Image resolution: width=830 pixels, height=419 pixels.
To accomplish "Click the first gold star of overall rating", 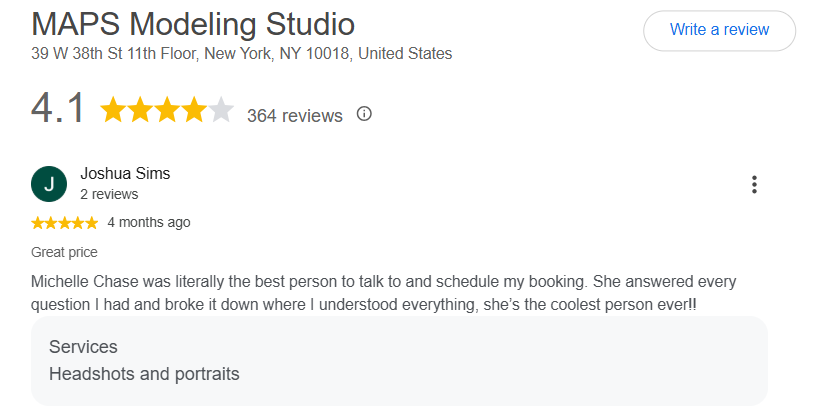I will (x=113, y=110).
